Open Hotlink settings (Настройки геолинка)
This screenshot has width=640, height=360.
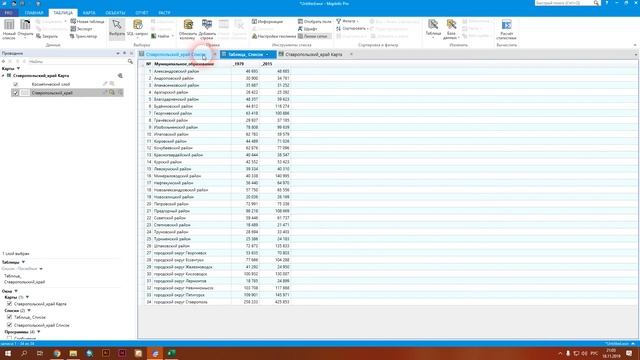pyautogui.click(x=273, y=36)
